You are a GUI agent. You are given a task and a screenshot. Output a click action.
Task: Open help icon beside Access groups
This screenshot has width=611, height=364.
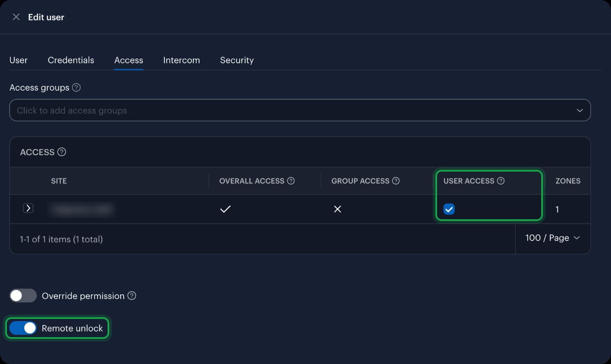pyautogui.click(x=76, y=88)
